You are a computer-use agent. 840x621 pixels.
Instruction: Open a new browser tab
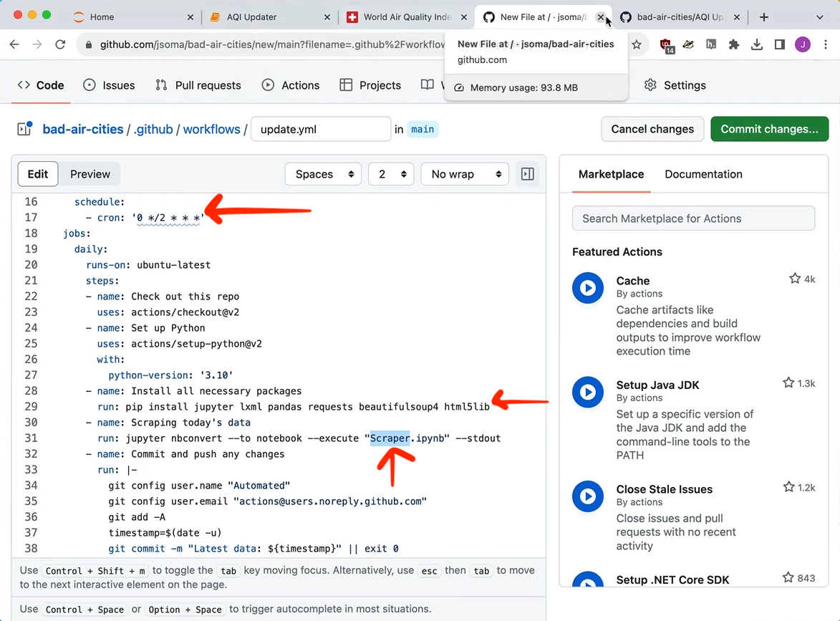pos(764,17)
